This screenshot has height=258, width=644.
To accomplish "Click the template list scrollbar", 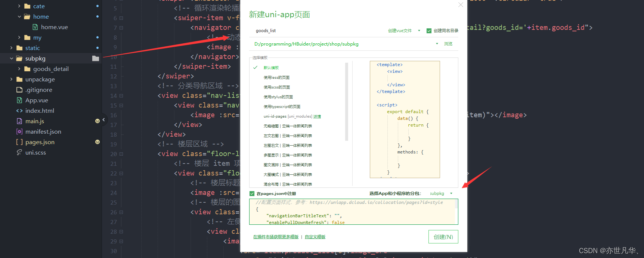I will tap(347, 102).
